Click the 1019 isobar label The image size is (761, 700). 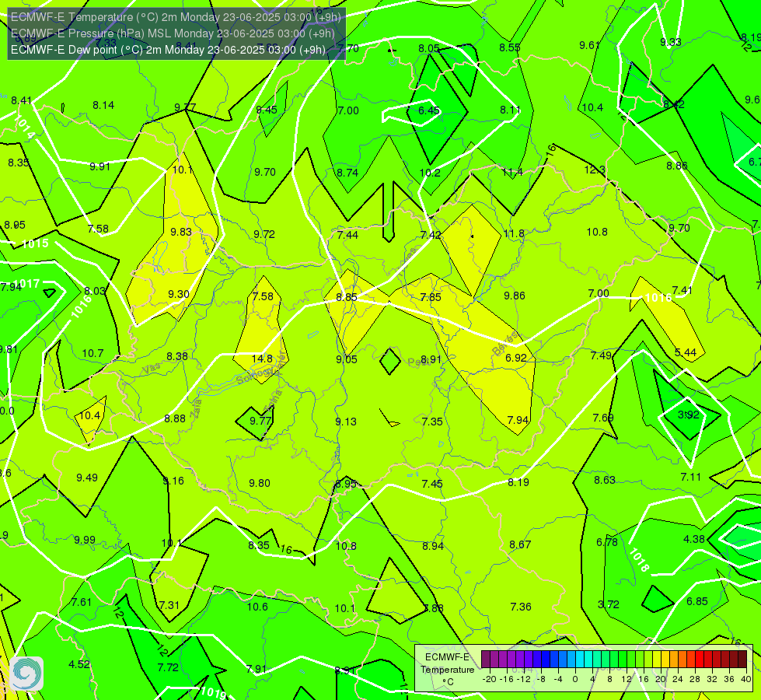point(212,692)
